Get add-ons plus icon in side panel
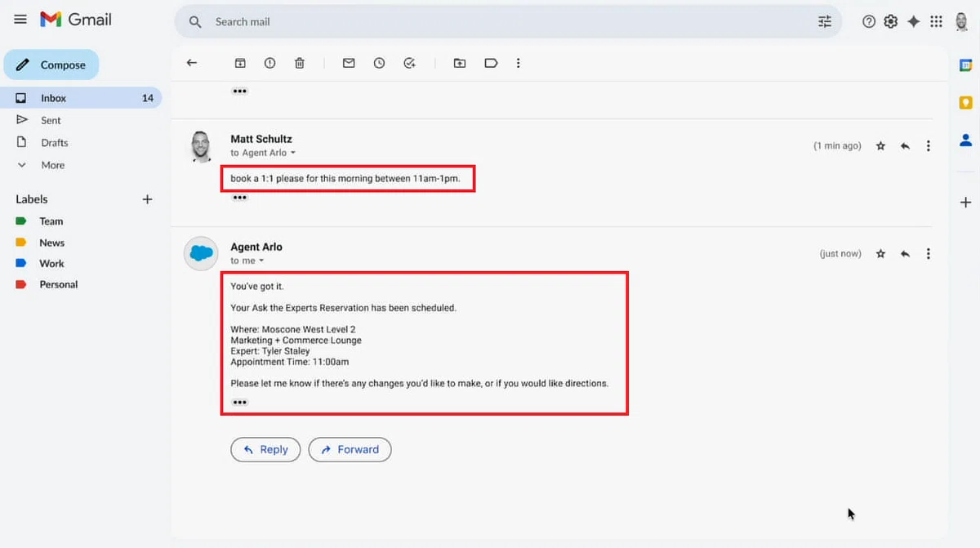 click(965, 202)
